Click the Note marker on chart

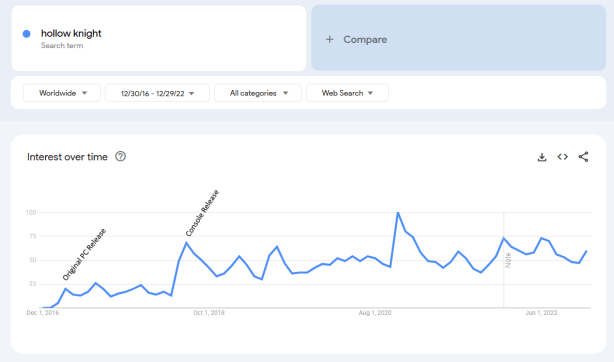[508, 260]
